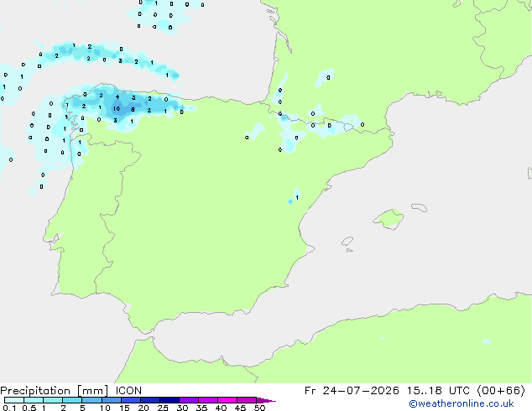
Task: Click the 0.5–1 mm legend color swatch
Action: tap(34, 400)
